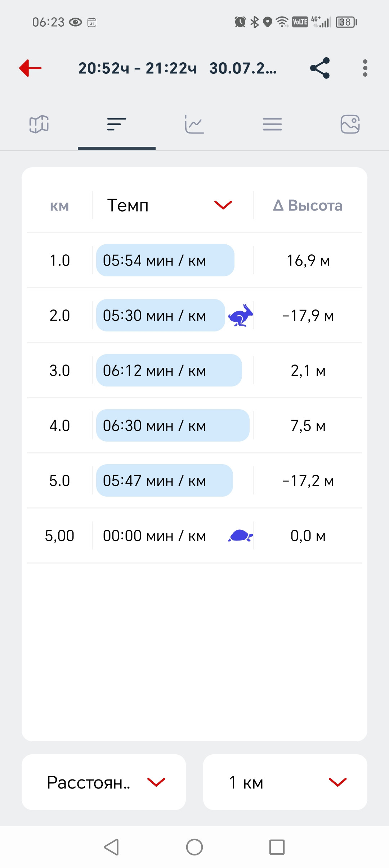Tap the км column header
Screen dimensions: 389x868
[59, 206]
